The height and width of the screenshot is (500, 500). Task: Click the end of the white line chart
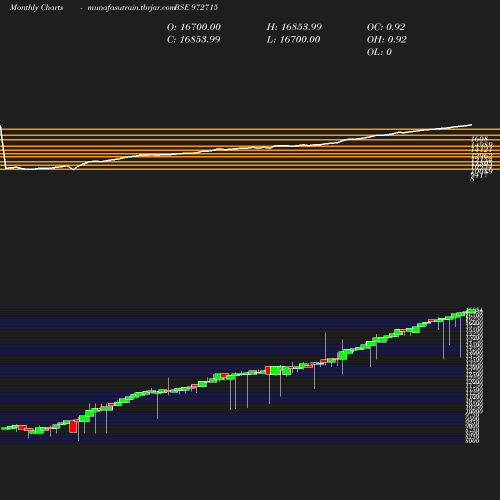(x=471, y=125)
